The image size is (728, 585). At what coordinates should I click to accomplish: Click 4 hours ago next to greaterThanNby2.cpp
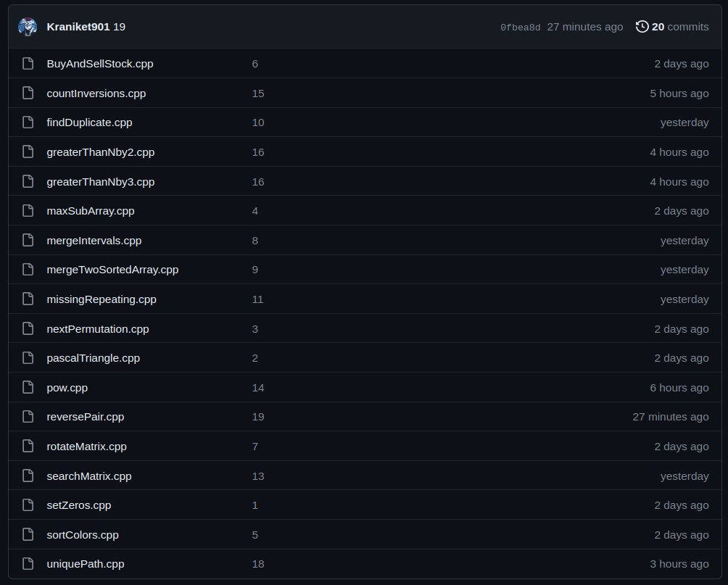click(679, 152)
